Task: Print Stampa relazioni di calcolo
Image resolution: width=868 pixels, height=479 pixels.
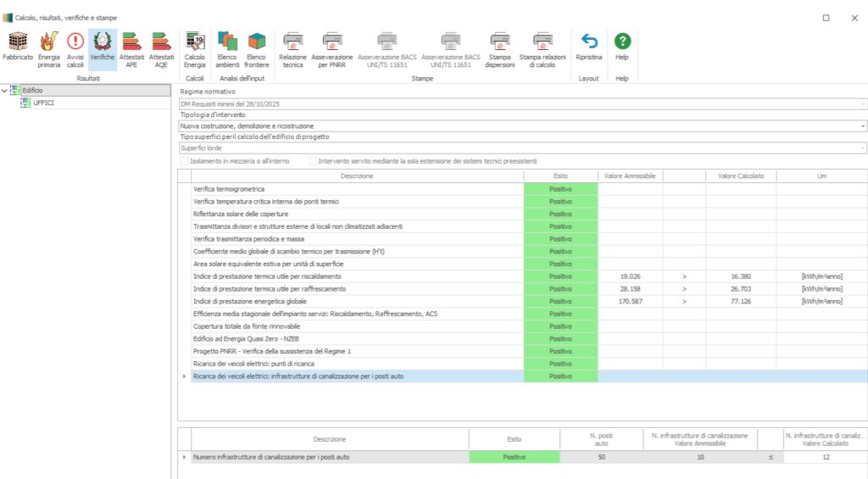Action: point(542,42)
